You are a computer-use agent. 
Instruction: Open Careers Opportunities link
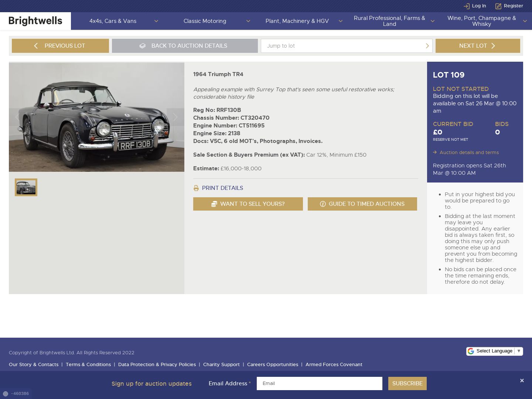click(x=273, y=365)
